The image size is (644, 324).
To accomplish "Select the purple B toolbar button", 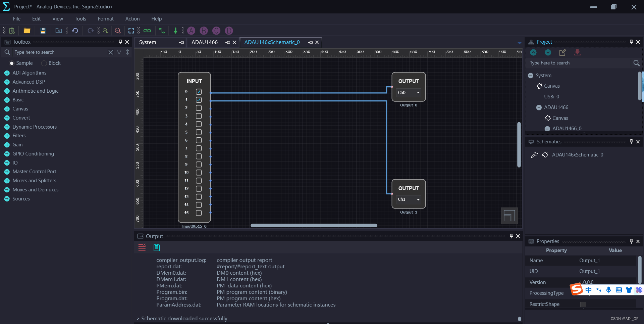I will tap(204, 31).
